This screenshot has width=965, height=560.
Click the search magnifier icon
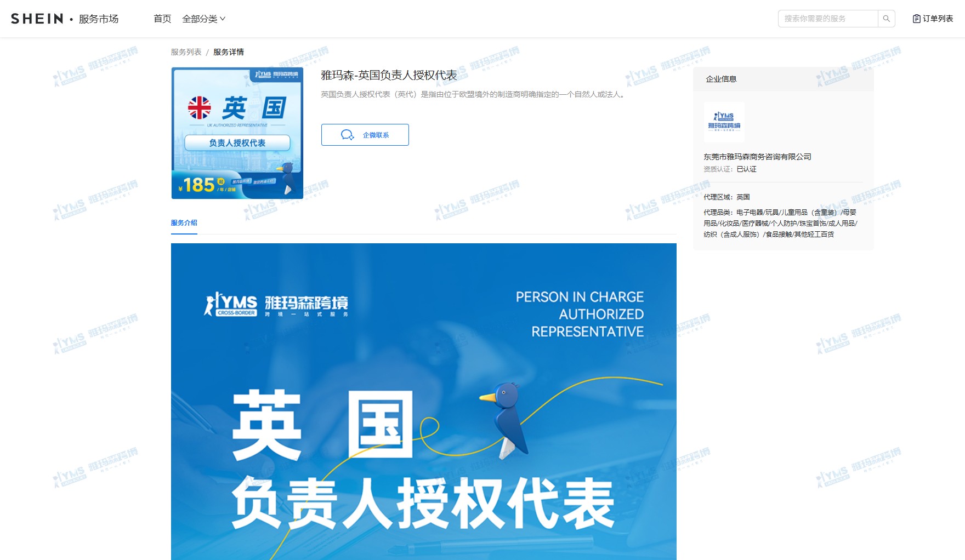coord(886,19)
